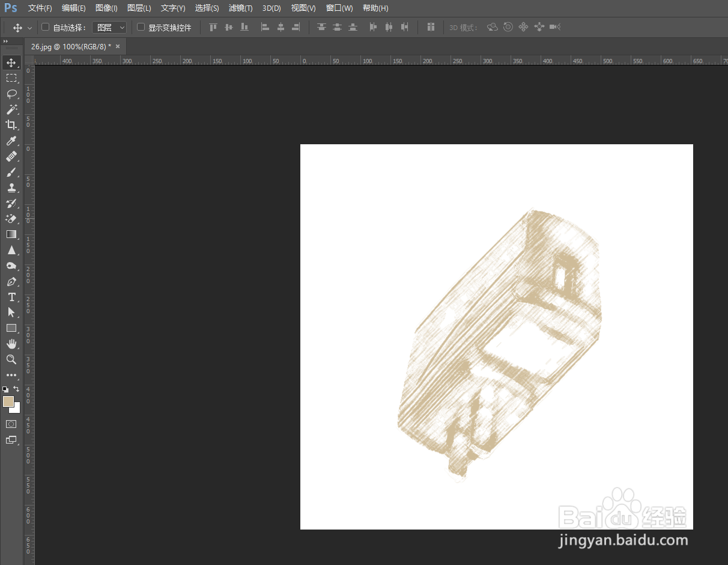
Task: Select the Horizontal Type tool
Action: pos(11,297)
